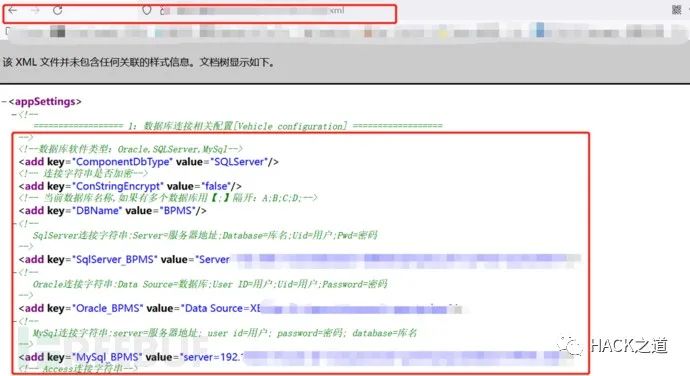Reload the current XML page

point(58,10)
